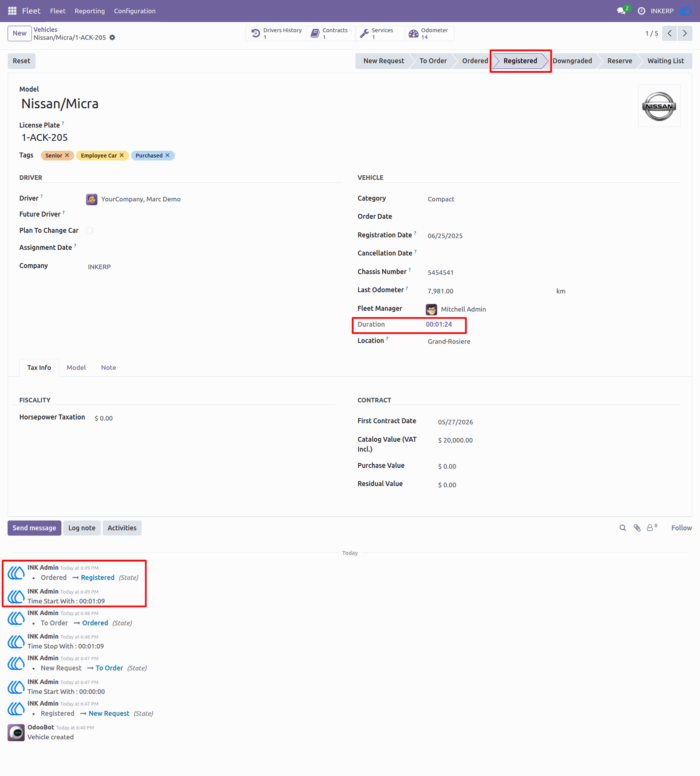This screenshot has width=700, height=776.
Task: Remove the Employee Car tag
Action: point(122,155)
